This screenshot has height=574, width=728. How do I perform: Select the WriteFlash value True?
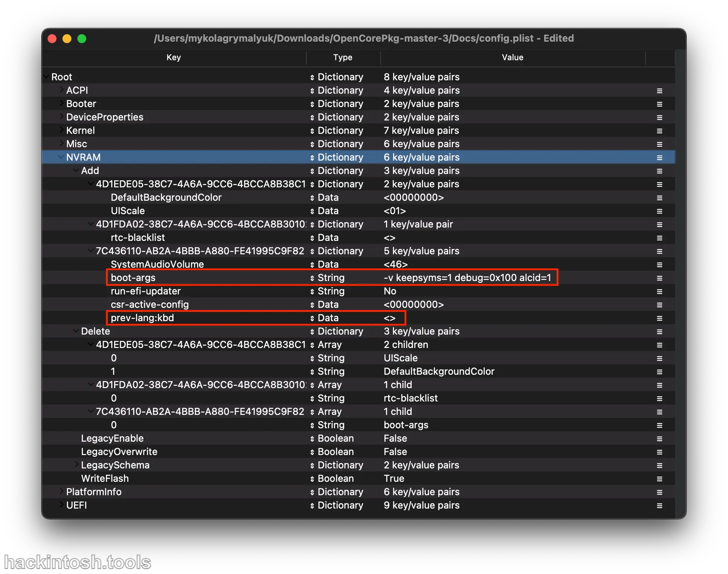point(394,478)
